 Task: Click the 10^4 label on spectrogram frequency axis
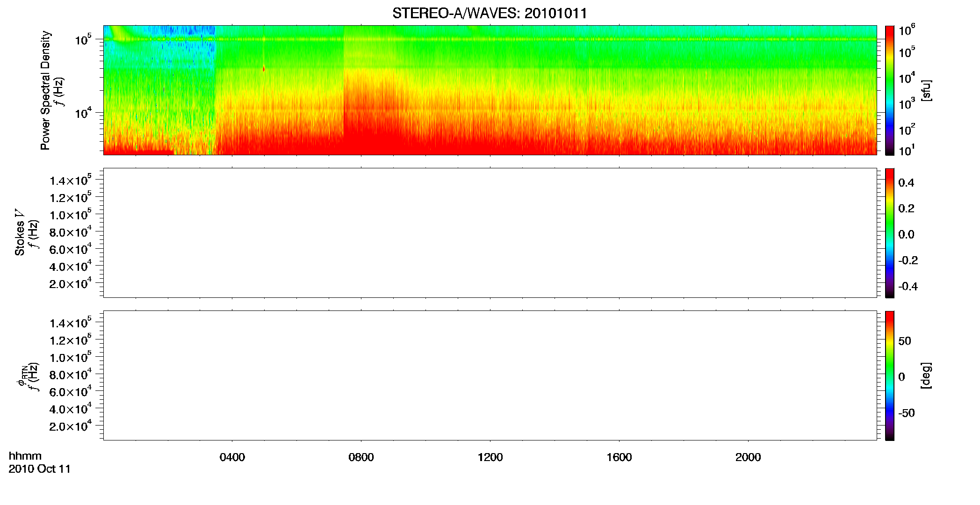83,112
